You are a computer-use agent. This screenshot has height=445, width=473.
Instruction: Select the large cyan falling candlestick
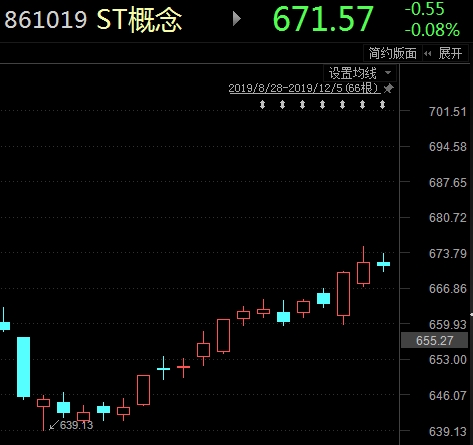tap(23, 367)
